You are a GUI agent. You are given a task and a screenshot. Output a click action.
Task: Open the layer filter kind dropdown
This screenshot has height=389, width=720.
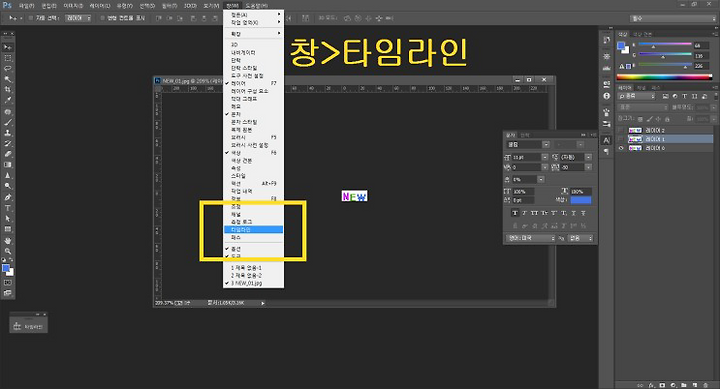636,96
